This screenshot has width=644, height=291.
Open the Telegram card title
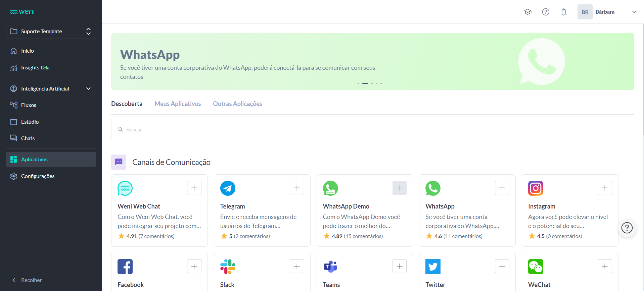[232, 206]
